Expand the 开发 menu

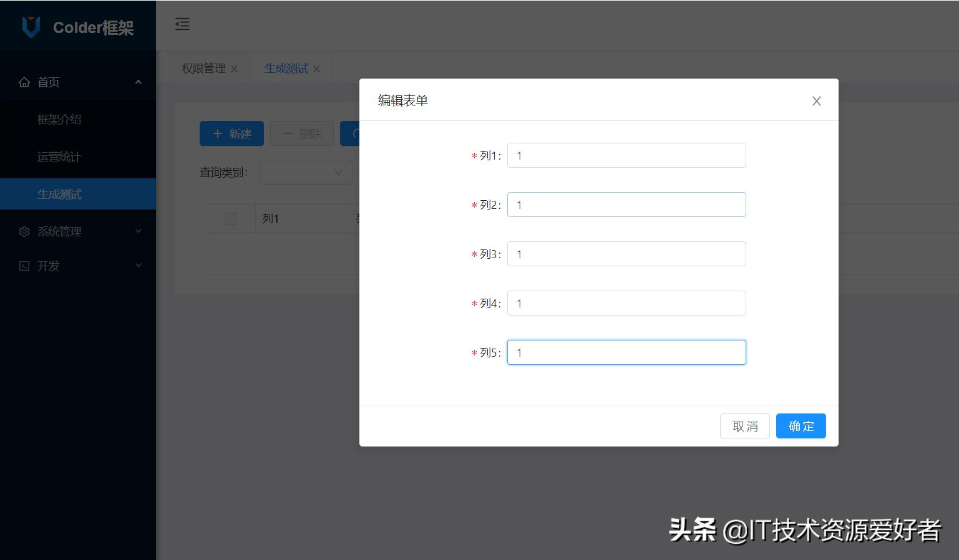(78, 266)
